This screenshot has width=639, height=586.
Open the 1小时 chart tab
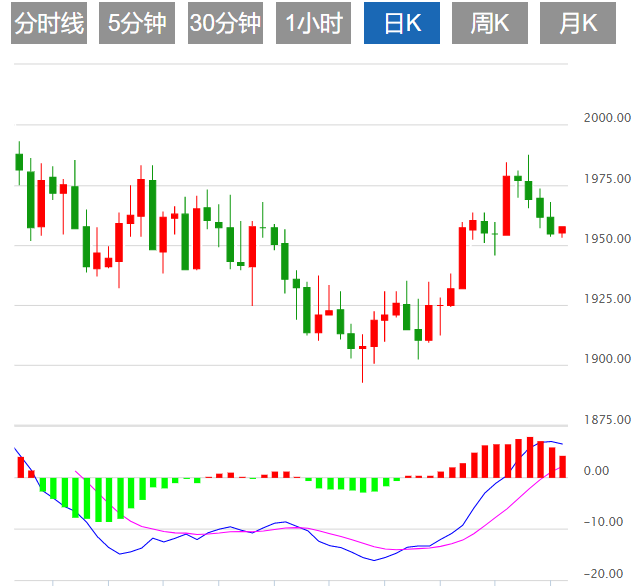(313, 23)
